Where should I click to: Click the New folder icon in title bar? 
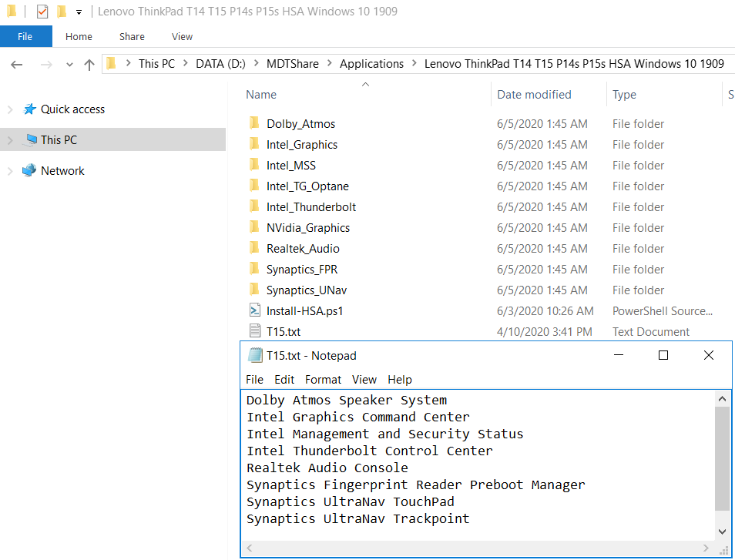coord(62,12)
